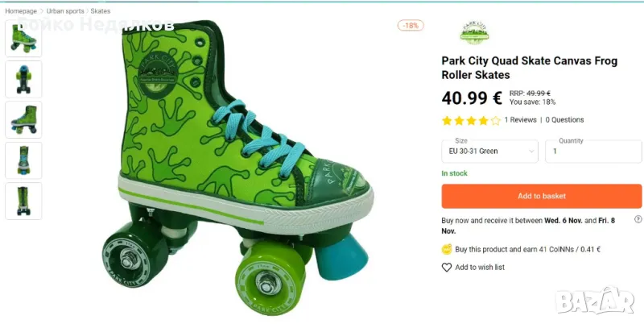Open Urban sports breadcrumb

[65, 11]
